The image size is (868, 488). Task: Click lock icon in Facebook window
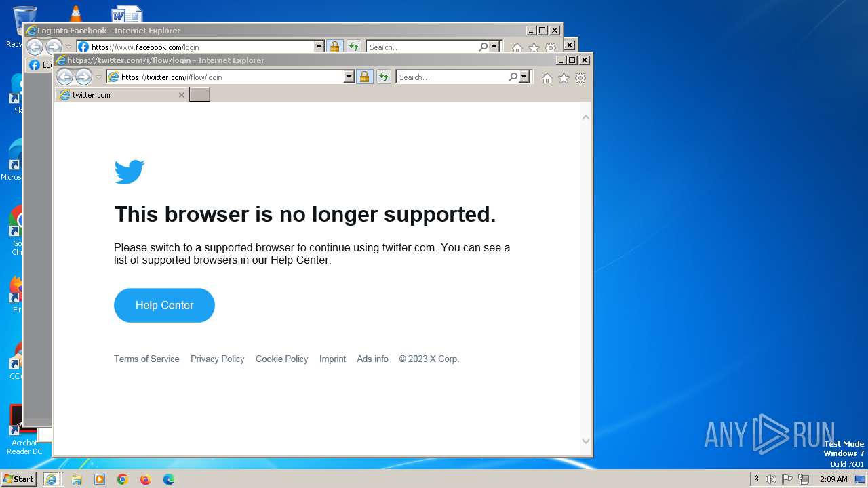point(334,47)
